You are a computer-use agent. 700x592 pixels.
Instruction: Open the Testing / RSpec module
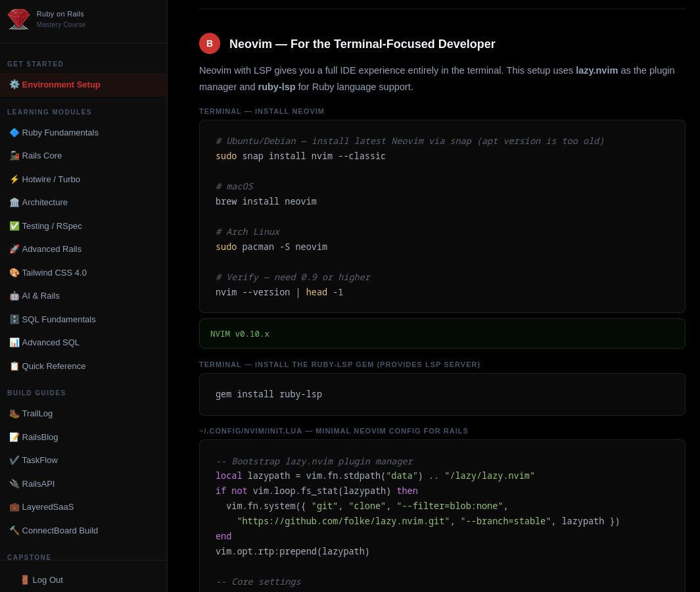click(83, 226)
